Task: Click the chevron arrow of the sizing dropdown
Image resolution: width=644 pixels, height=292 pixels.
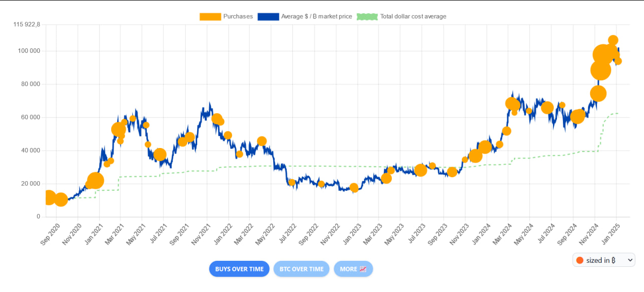Action: coord(629,260)
